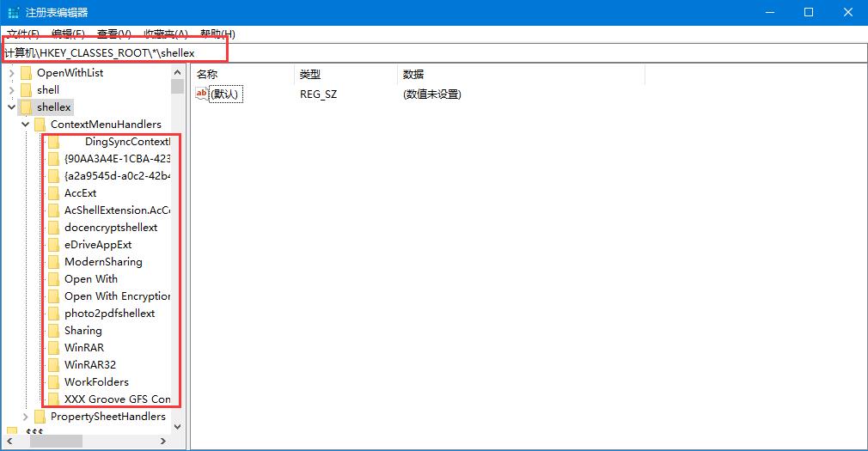868x451 pixels.
Task: Click the (数值未设置) data cell
Action: (x=432, y=94)
